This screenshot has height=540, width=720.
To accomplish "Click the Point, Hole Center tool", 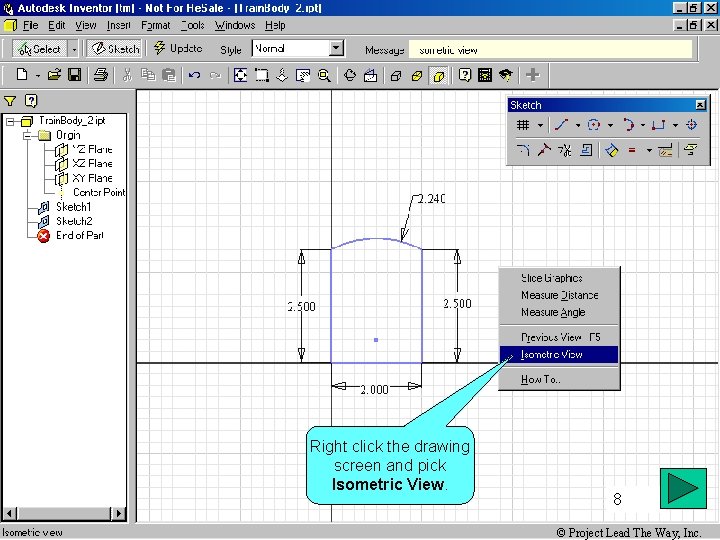I will pos(692,125).
